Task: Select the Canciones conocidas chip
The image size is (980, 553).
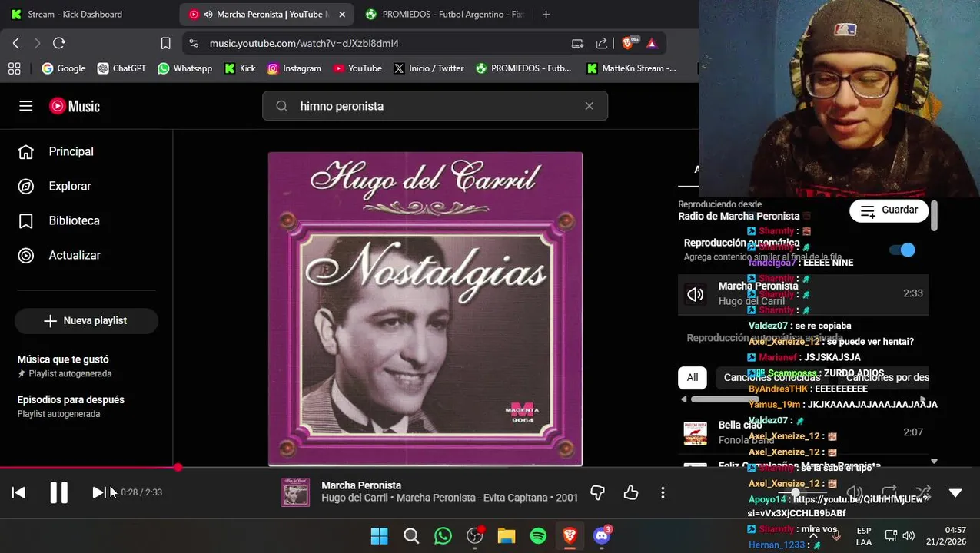Action: pyautogui.click(x=772, y=377)
